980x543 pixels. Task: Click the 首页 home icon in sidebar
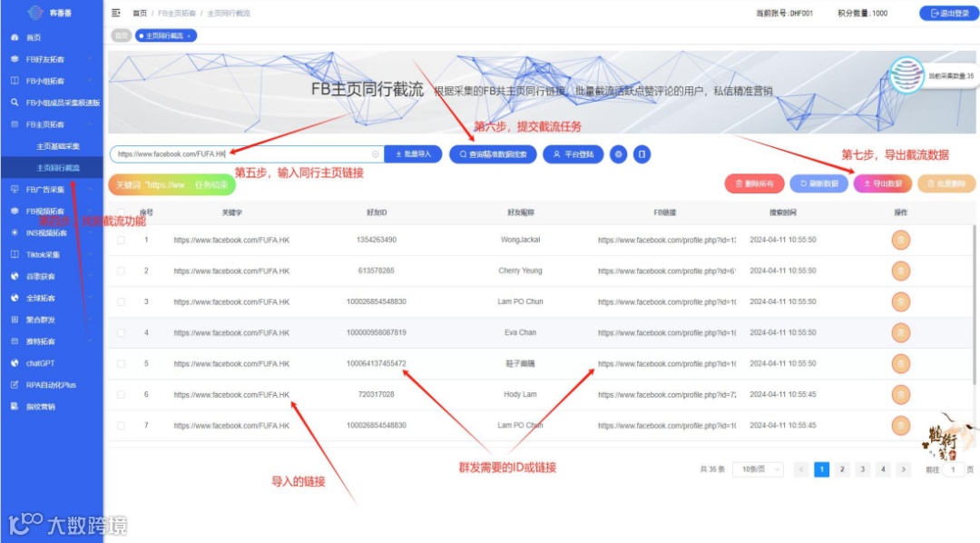pyautogui.click(x=15, y=37)
